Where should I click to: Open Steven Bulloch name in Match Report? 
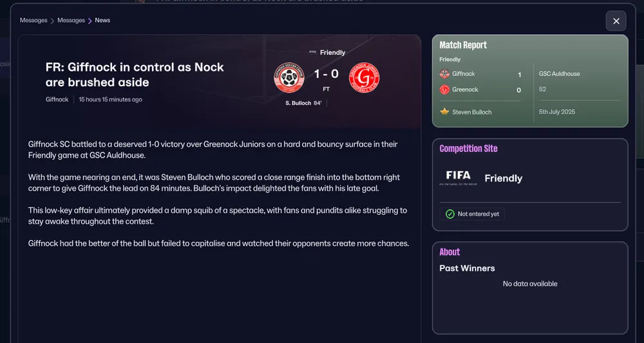click(x=472, y=112)
